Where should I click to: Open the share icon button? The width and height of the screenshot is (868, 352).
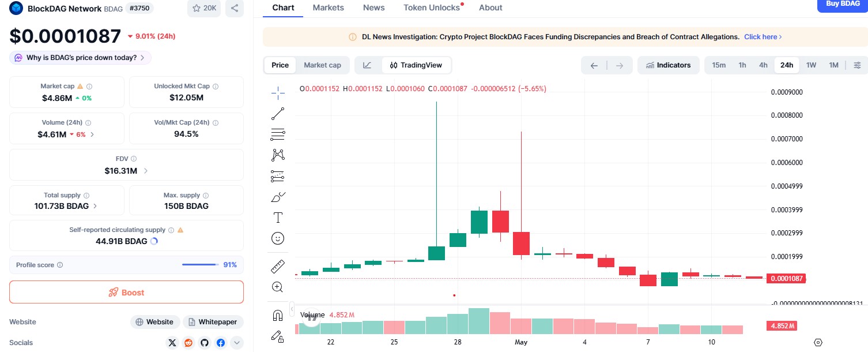tap(234, 8)
